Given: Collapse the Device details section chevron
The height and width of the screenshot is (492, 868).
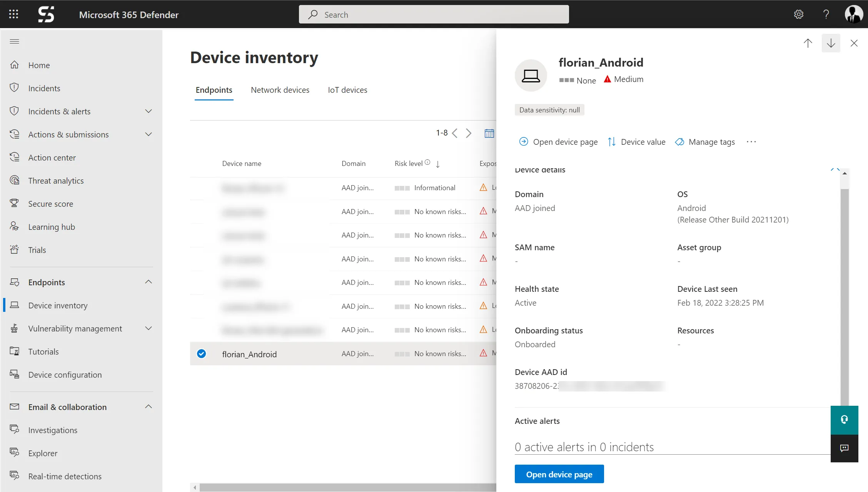Looking at the screenshot, I should (835, 170).
